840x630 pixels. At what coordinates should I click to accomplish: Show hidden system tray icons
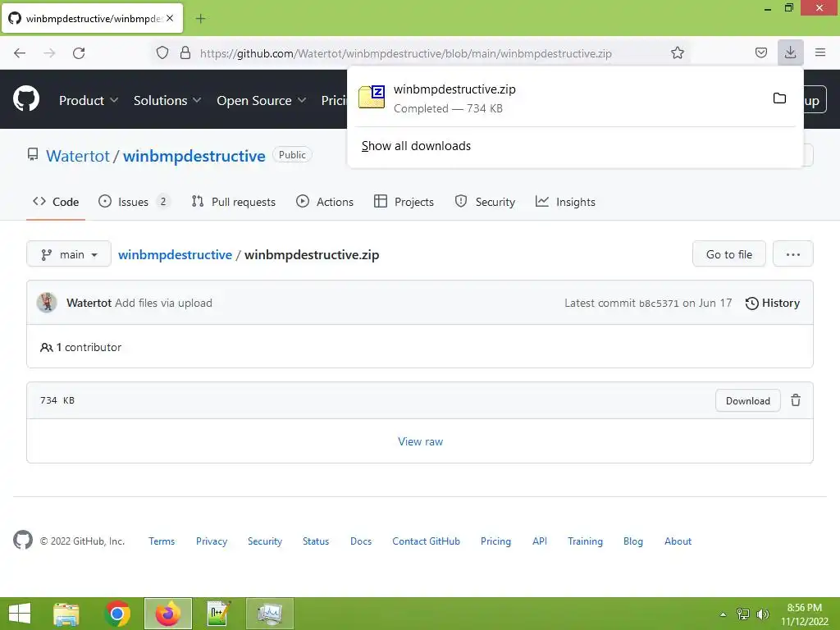pos(724,614)
